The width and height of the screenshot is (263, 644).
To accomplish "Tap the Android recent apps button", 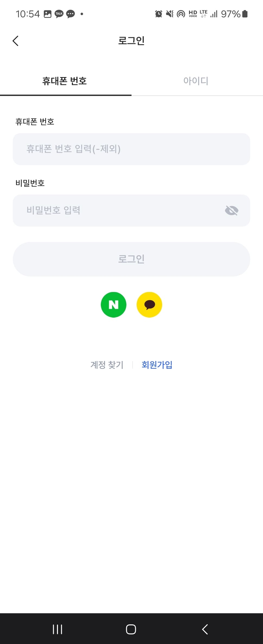I will click(57, 629).
